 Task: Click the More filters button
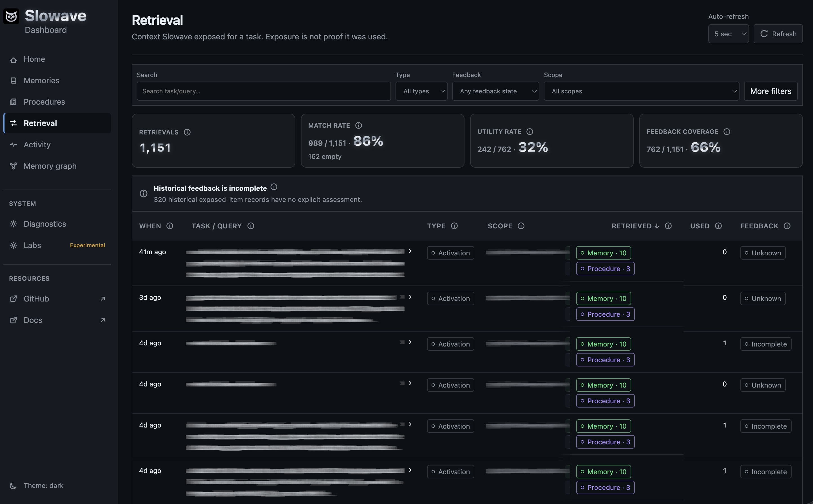coord(770,91)
